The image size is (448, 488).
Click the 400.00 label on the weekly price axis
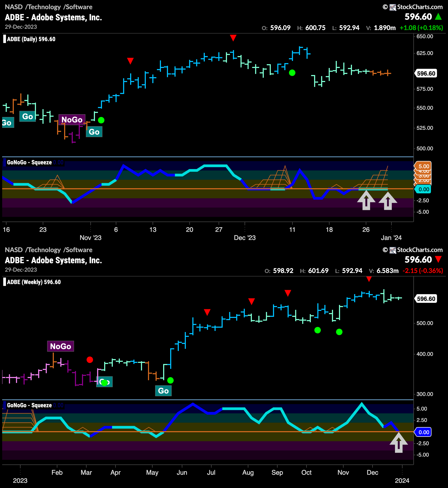pos(425,354)
